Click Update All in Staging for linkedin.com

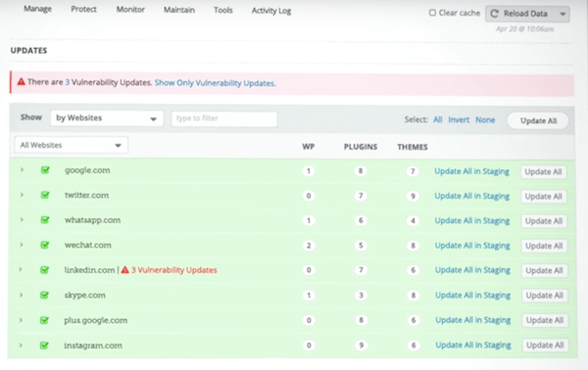click(x=472, y=270)
